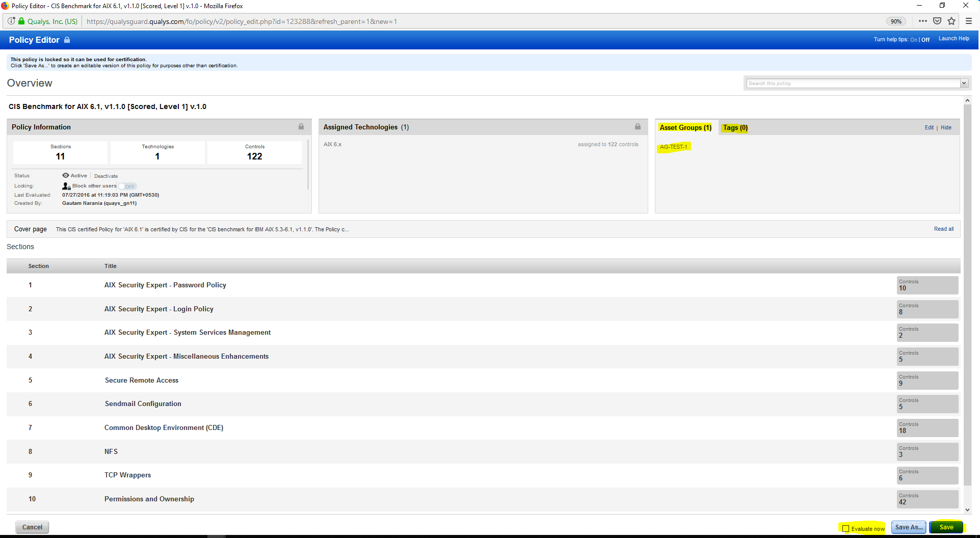Open the tracking protection shield icon
This screenshot has height=538, width=980.
coord(937,21)
